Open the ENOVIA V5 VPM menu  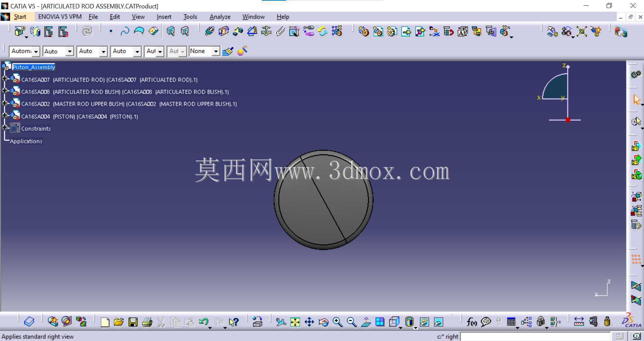click(60, 17)
